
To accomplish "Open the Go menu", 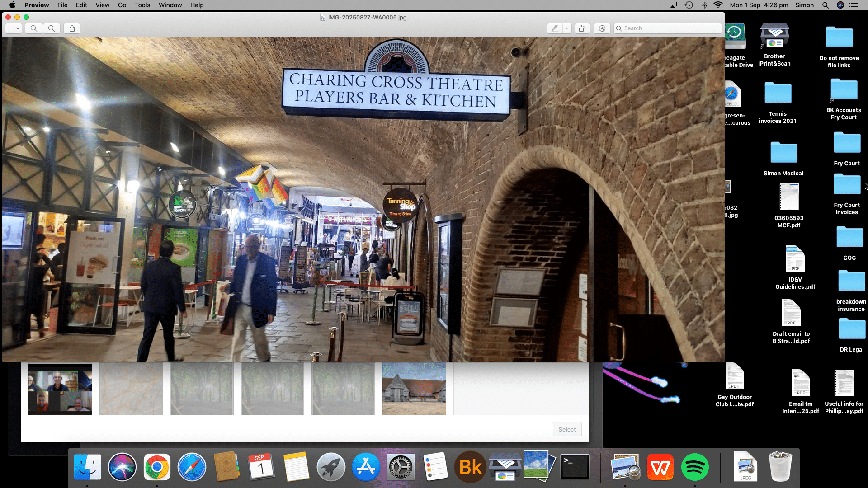I will click(x=122, y=5).
